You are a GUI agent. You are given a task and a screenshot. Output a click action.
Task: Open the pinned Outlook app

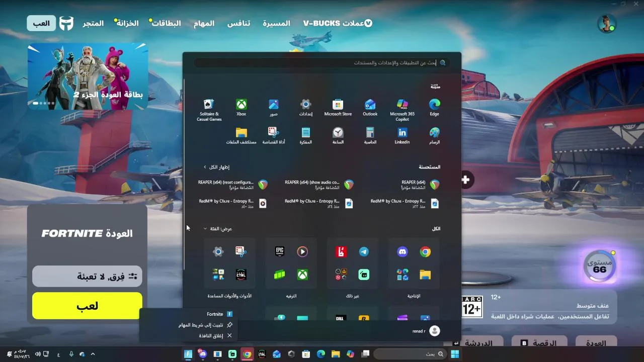(x=370, y=108)
